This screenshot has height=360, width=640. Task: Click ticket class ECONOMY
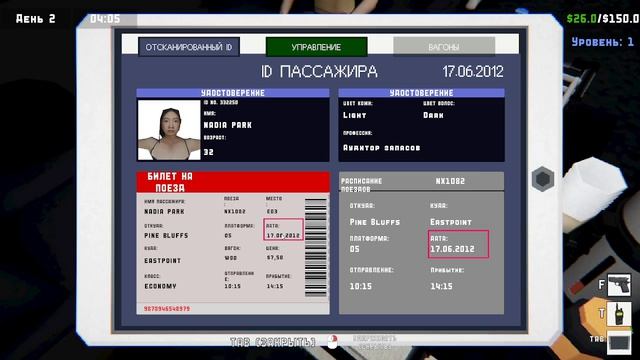(x=160, y=286)
